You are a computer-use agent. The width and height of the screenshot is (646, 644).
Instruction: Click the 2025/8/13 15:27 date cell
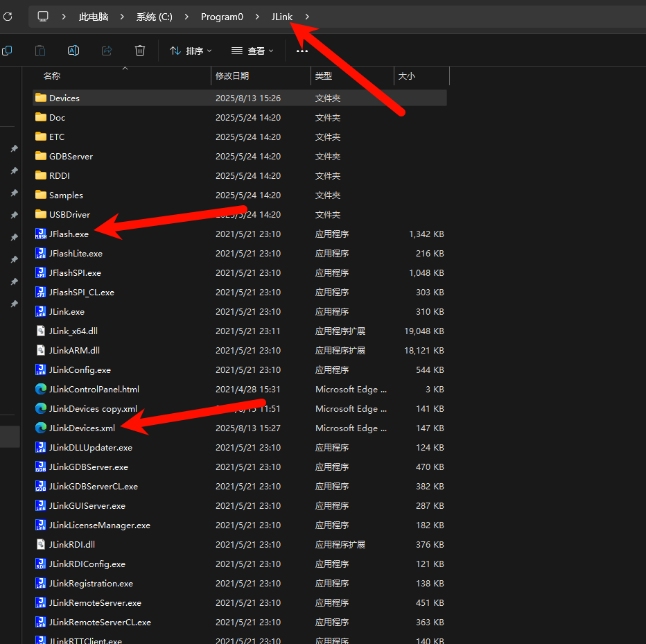point(248,428)
